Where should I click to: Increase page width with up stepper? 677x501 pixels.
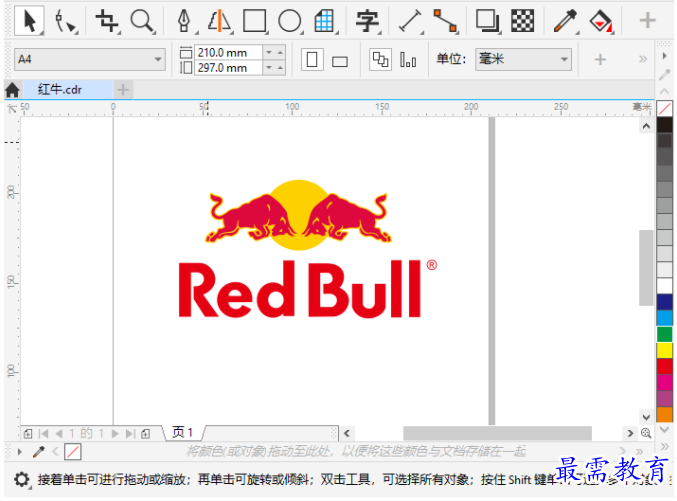click(280, 52)
